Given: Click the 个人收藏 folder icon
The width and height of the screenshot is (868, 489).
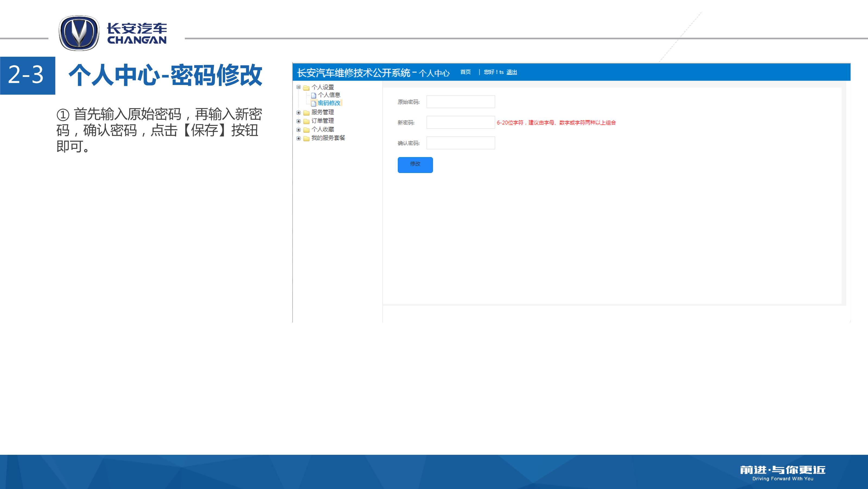Looking at the screenshot, I should (306, 130).
